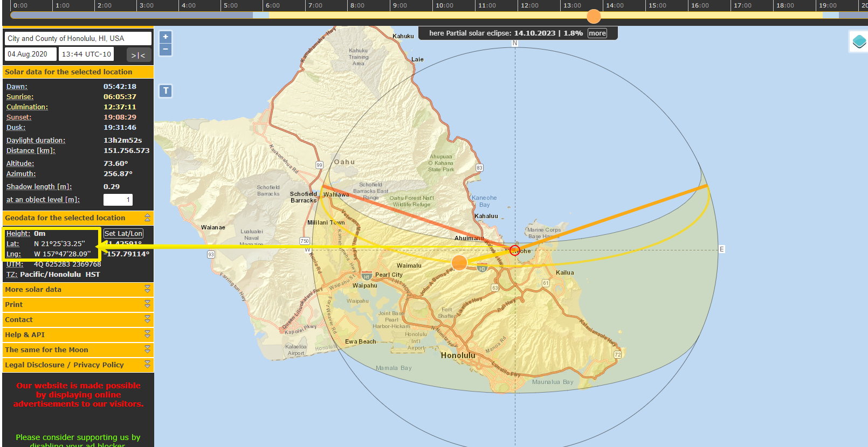Click the object level height input
Image resolution: width=868 pixels, height=447 pixels.
[118, 200]
